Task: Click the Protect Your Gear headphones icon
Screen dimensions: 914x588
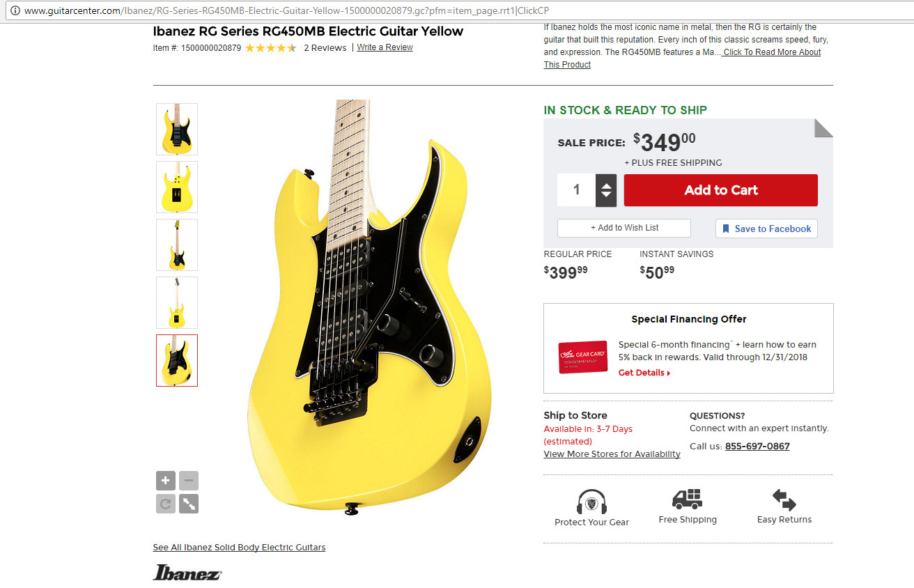Action: [591, 501]
